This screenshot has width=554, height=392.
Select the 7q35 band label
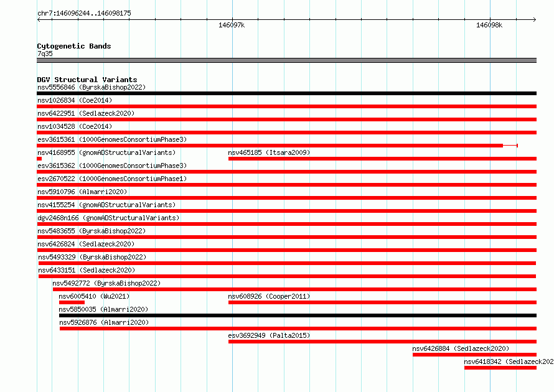45,54
